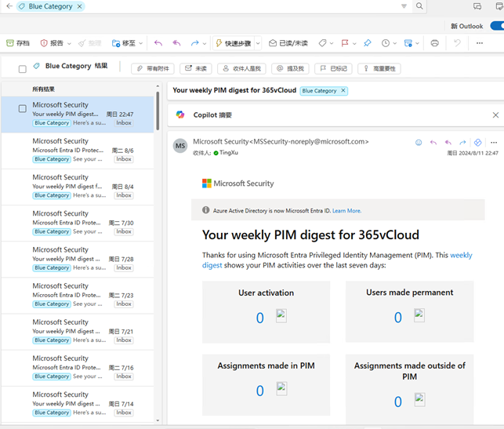Click the Quick Steps (快速步骤) button
504x429 pixels.
234,43
